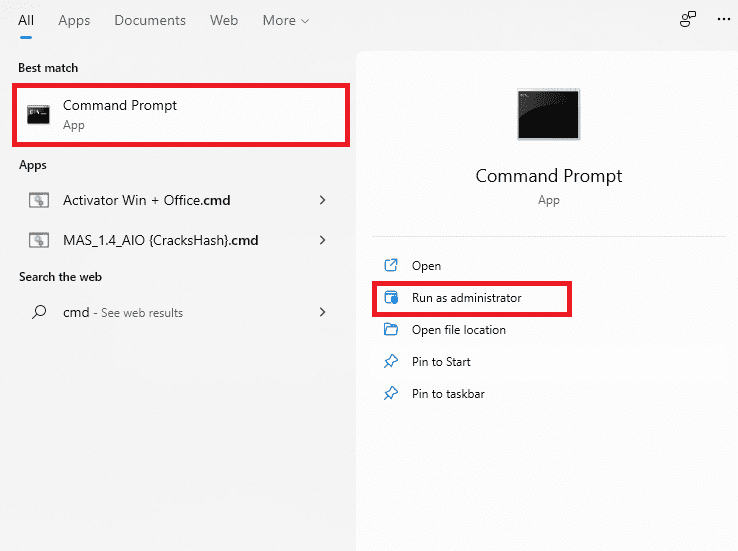This screenshot has height=551, width=738.
Task: Open the Command Prompt best match result
Action: click(x=181, y=115)
